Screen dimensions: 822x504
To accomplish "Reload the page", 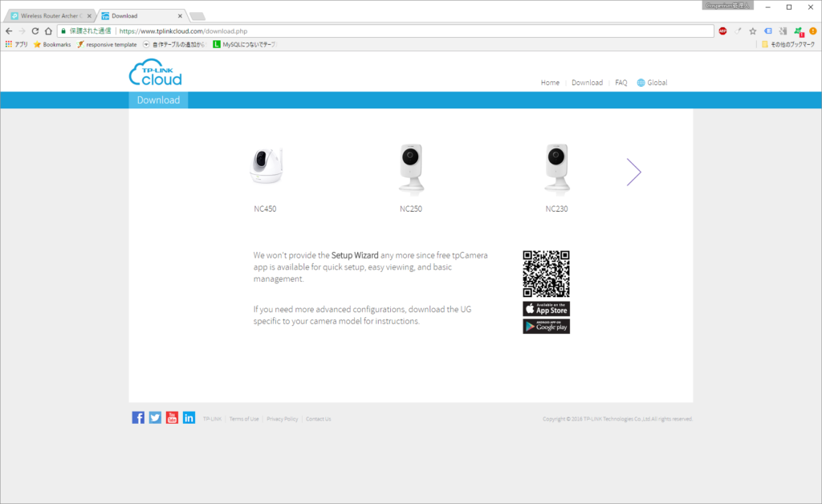I will pyautogui.click(x=35, y=31).
